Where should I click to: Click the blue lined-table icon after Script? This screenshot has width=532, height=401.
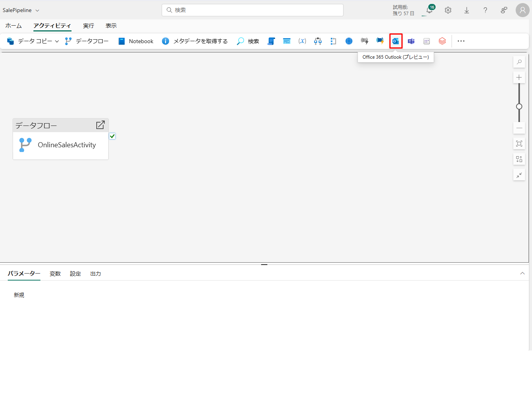tap(287, 41)
